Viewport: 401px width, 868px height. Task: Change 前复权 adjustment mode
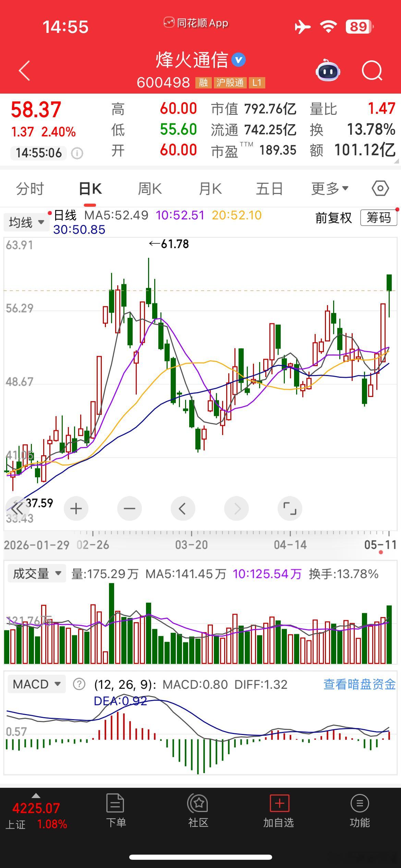click(333, 218)
